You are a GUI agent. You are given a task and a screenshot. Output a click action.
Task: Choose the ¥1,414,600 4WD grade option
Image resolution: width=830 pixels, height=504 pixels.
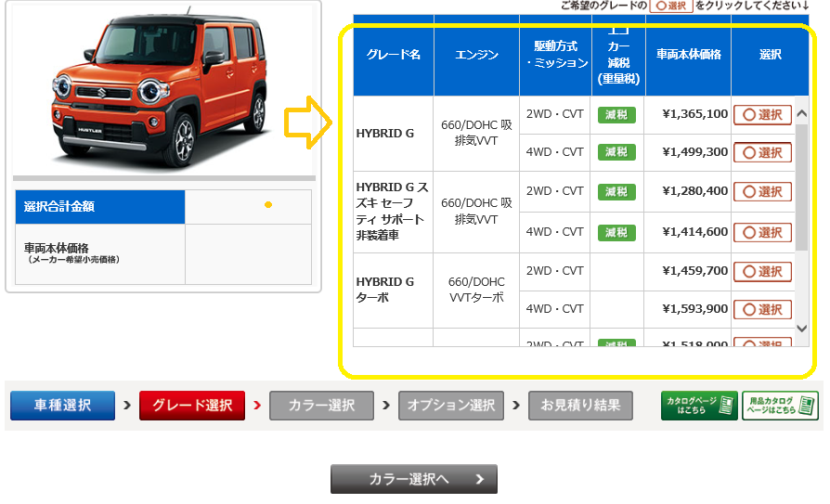coord(762,232)
